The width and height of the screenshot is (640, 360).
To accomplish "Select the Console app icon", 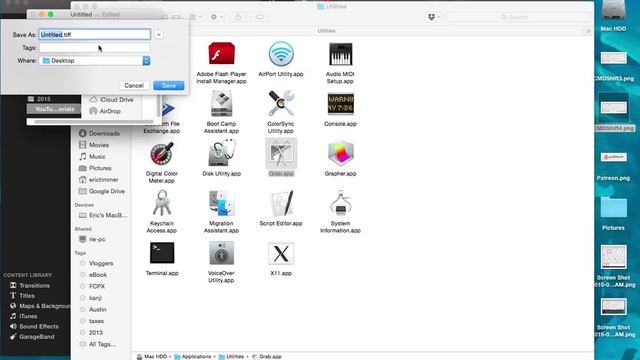I will click(x=340, y=104).
